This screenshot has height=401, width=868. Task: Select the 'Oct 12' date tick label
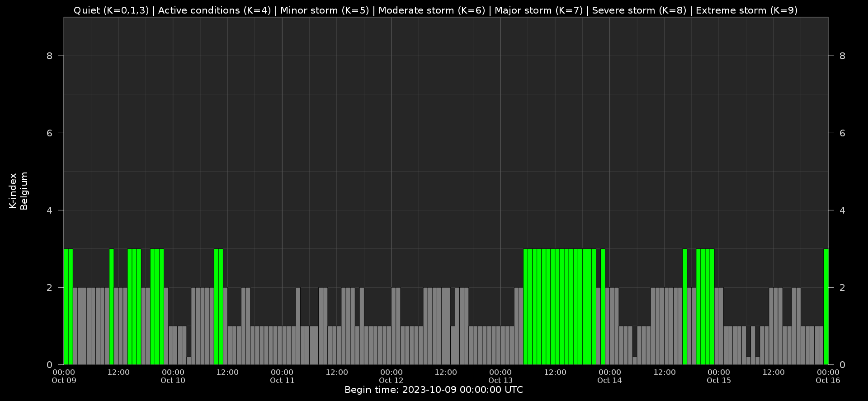pyautogui.click(x=391, y=380)
